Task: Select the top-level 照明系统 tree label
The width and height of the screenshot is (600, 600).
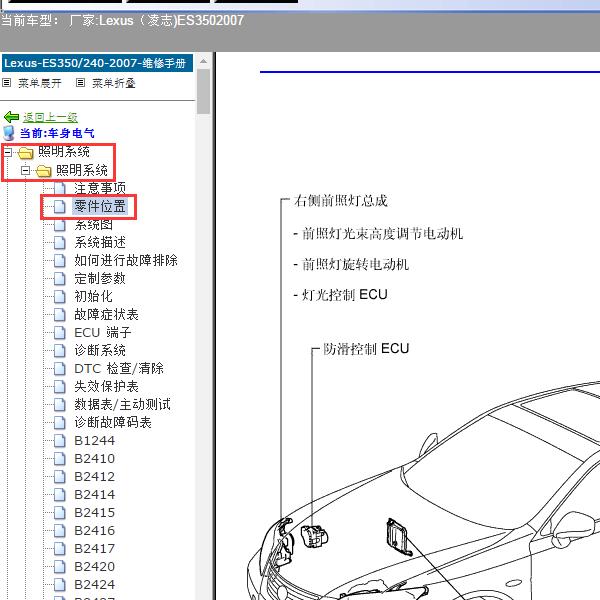Action: (x=64, y=152)
